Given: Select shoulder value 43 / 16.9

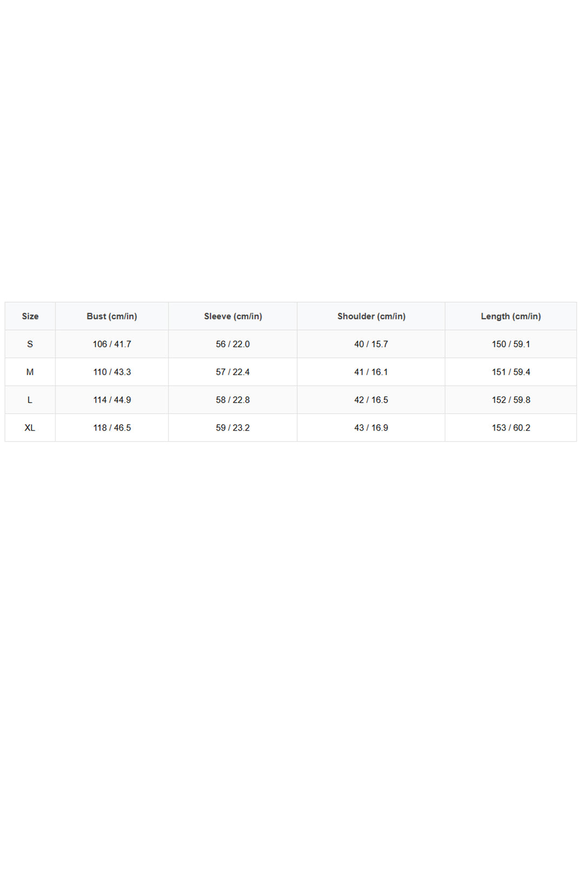Looking at the screenshot, I should pyautogui.click(x=371, y=427).
